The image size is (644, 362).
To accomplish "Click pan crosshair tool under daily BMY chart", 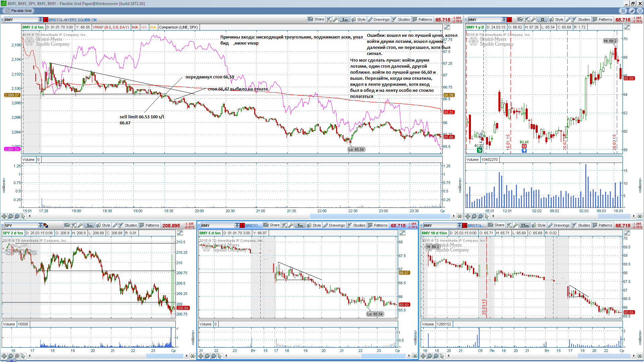I will (x=468, y=217).
